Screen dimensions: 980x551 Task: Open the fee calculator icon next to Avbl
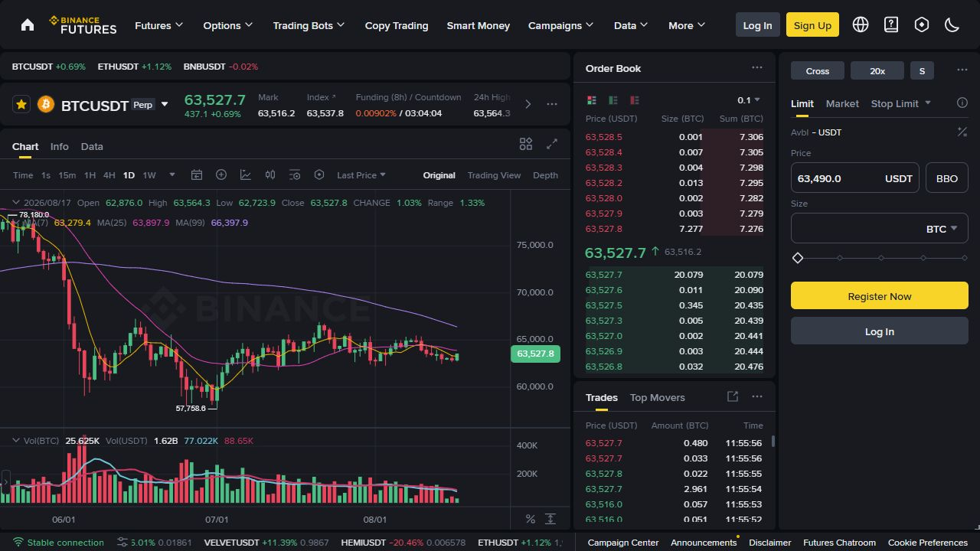pos(962,132)
